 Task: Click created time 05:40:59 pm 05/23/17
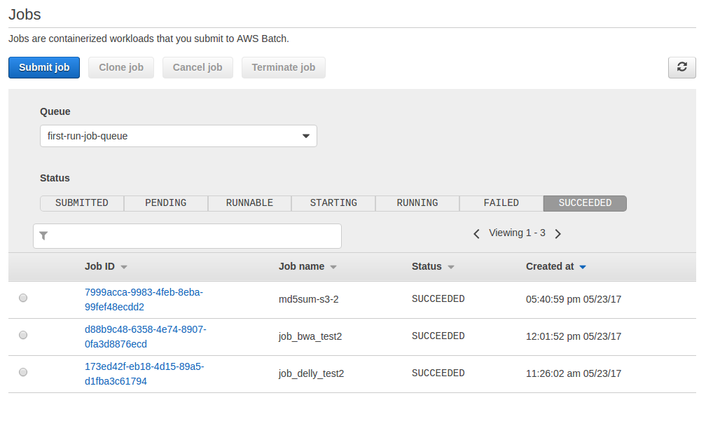click(x=574, y=300)
